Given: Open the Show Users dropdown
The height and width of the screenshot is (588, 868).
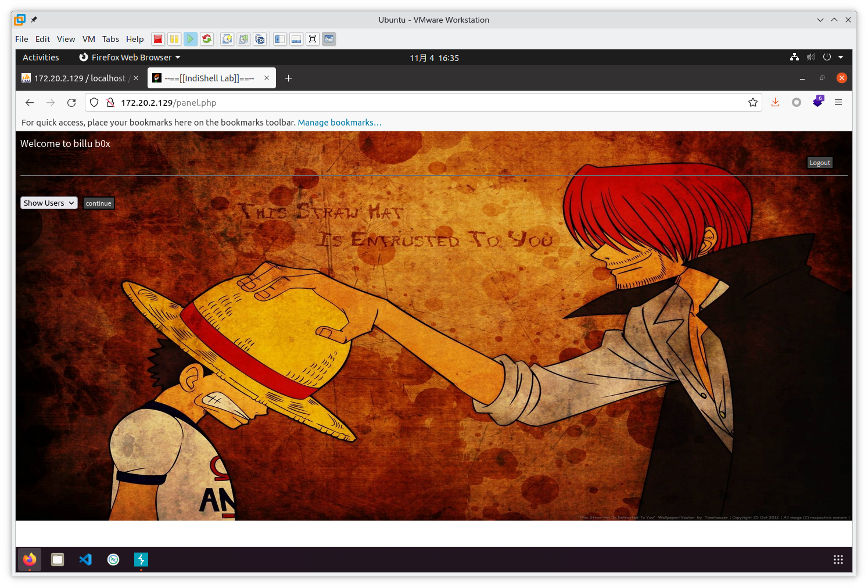Looking at the screenshot, I should (49, 203).
